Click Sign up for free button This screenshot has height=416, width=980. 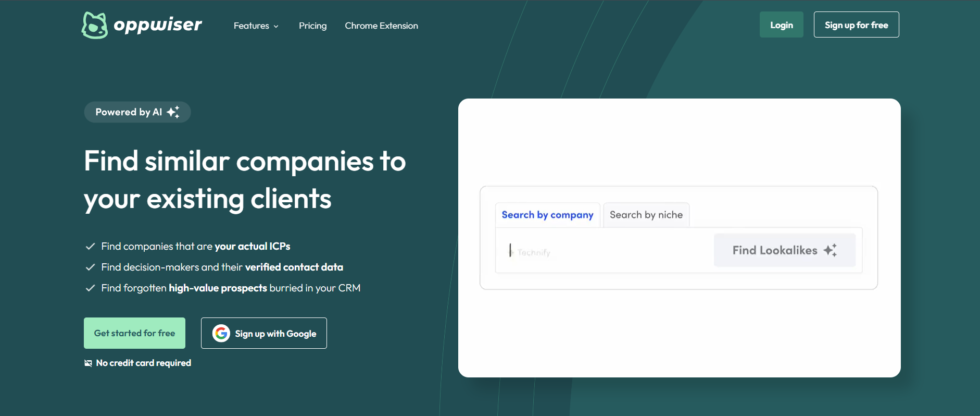coord(856,25)
